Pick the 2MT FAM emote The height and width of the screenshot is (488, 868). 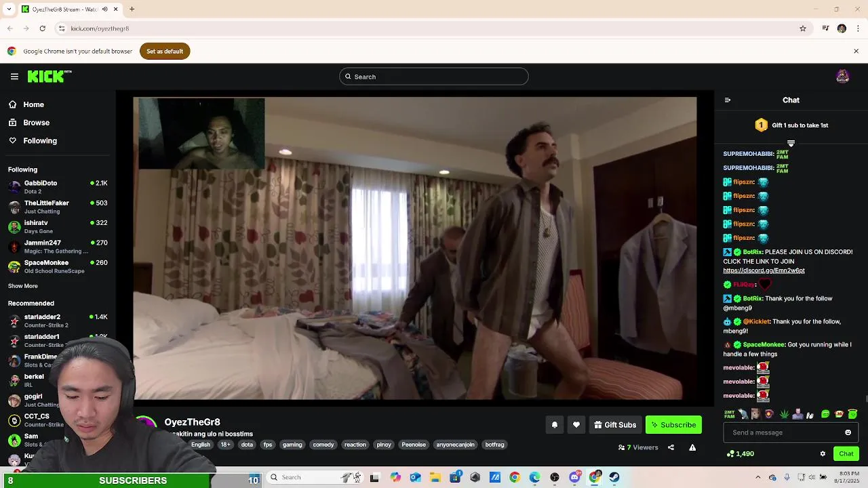(730, 414)
